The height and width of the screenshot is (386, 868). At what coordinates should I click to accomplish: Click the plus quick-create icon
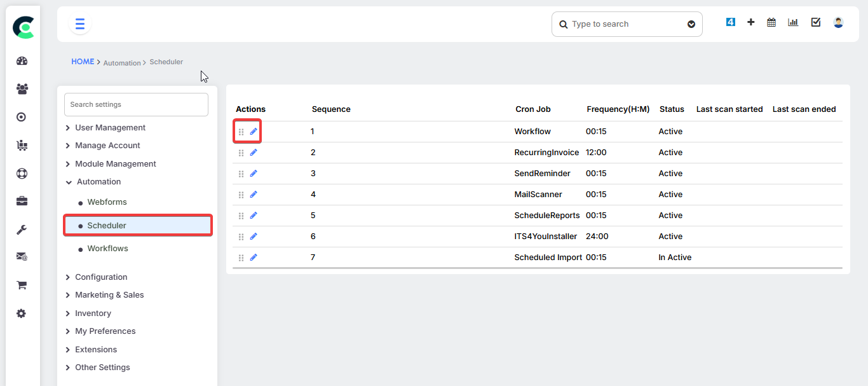point(750,22)
